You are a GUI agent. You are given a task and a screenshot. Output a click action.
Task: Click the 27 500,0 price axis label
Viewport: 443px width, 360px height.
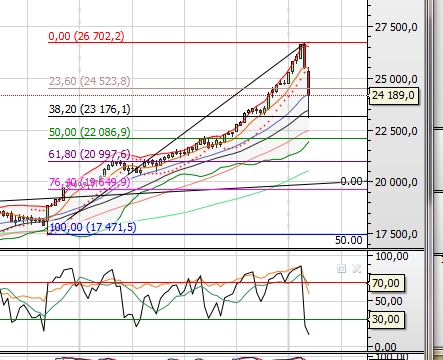click(x=396, y=27)
